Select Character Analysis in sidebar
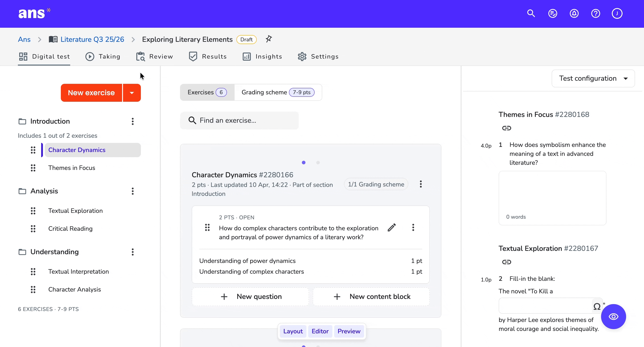The height and width of the screenshot is (347, 644). tap(74, 289)
